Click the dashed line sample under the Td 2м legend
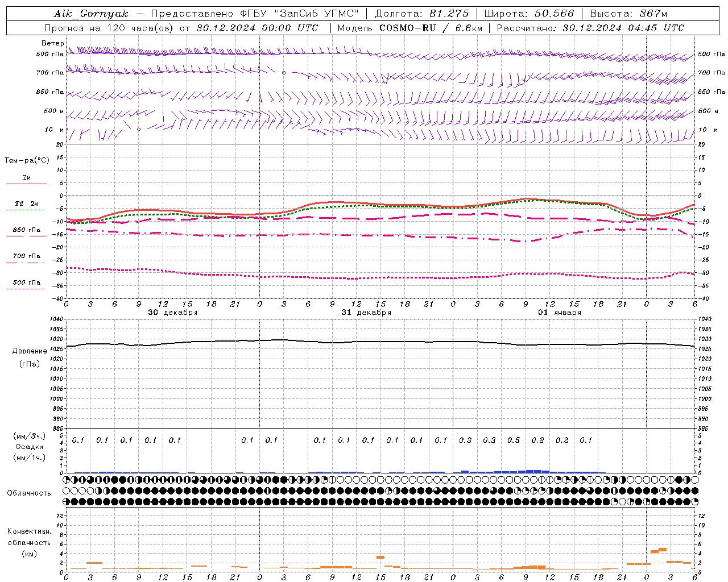 [x=26, y=210]
